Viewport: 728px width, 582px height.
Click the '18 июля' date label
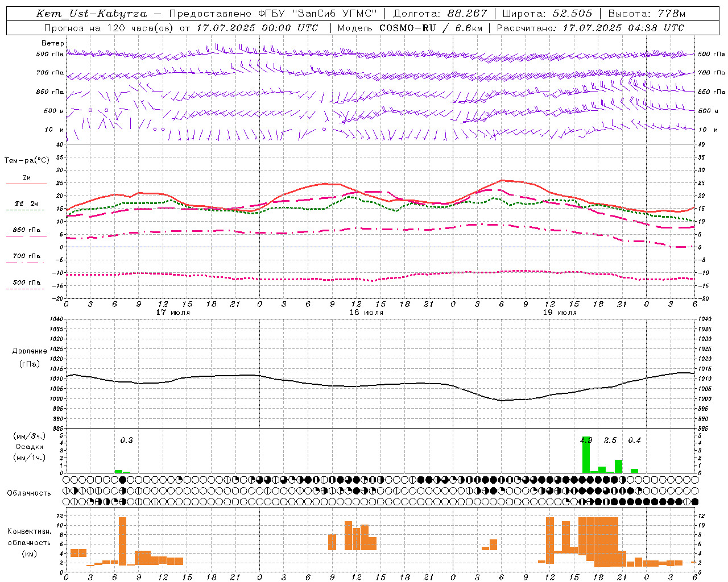click(366, 313)
